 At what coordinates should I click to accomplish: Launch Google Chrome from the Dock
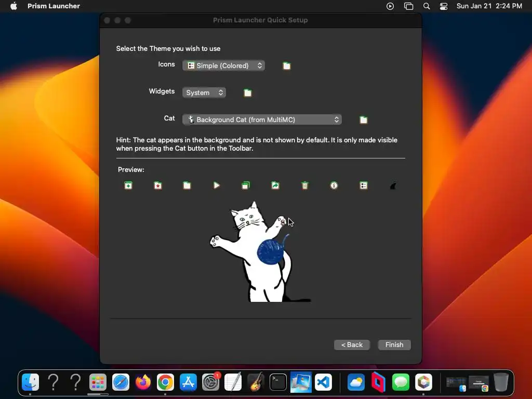coord(166,382)
